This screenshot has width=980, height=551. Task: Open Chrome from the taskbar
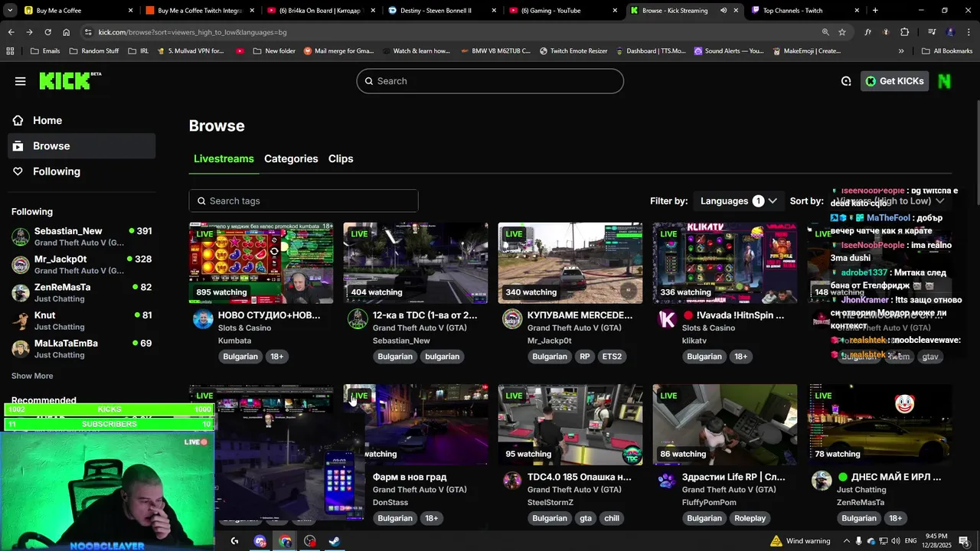(285, 541)
